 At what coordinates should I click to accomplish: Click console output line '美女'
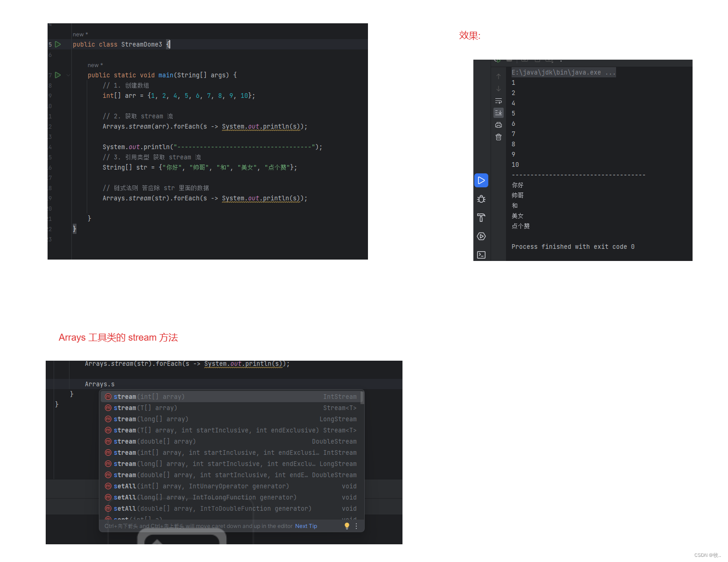click(x=518, y=216)
